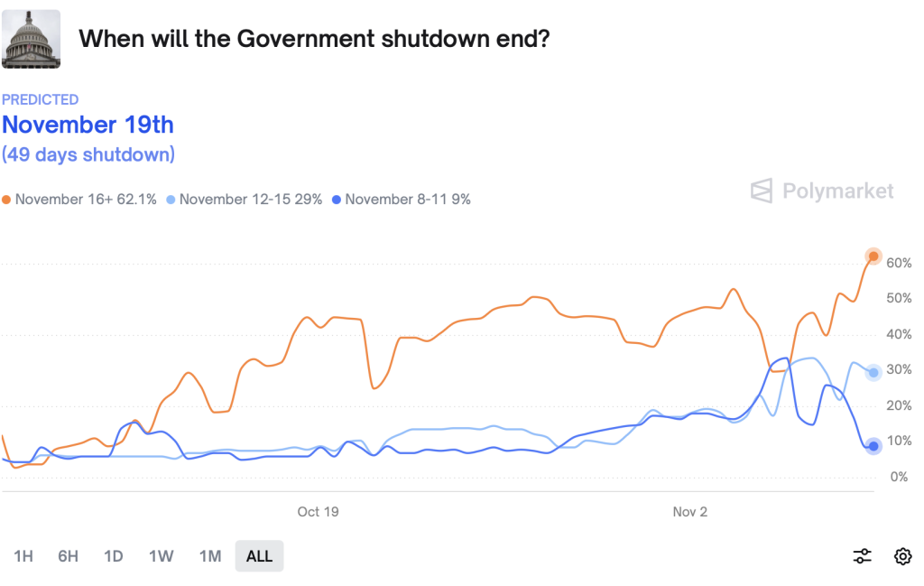Image resolution: width=924 pixels, height=586 pixels.
Task: Click the predicted date November 19th
Action: [88, 125]
